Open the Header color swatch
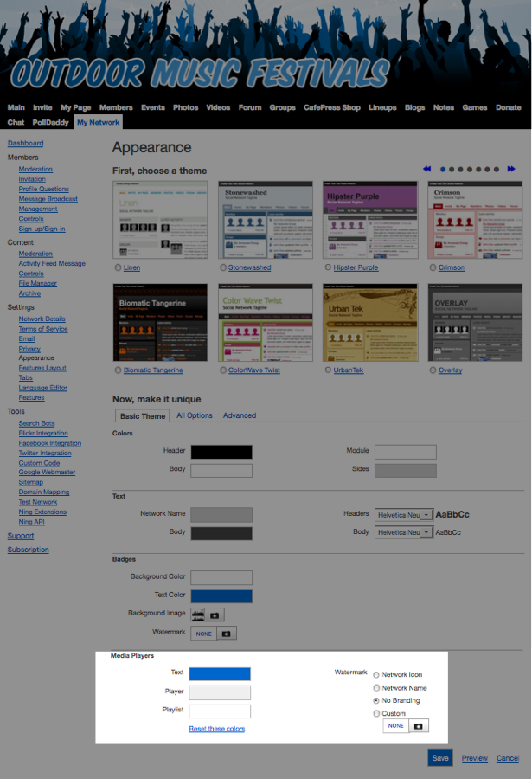 [x=221, y=452]
